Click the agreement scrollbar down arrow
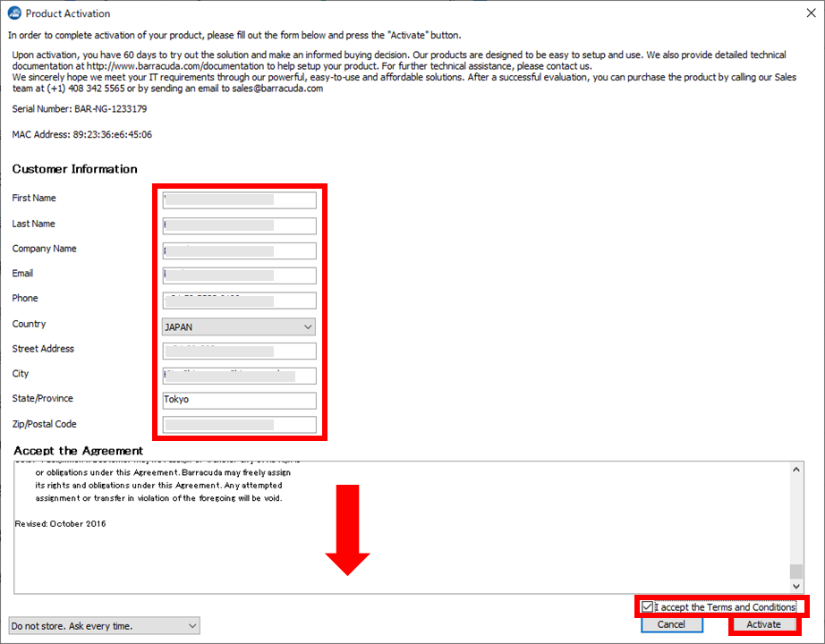825x644 pixels. point(796,586)
